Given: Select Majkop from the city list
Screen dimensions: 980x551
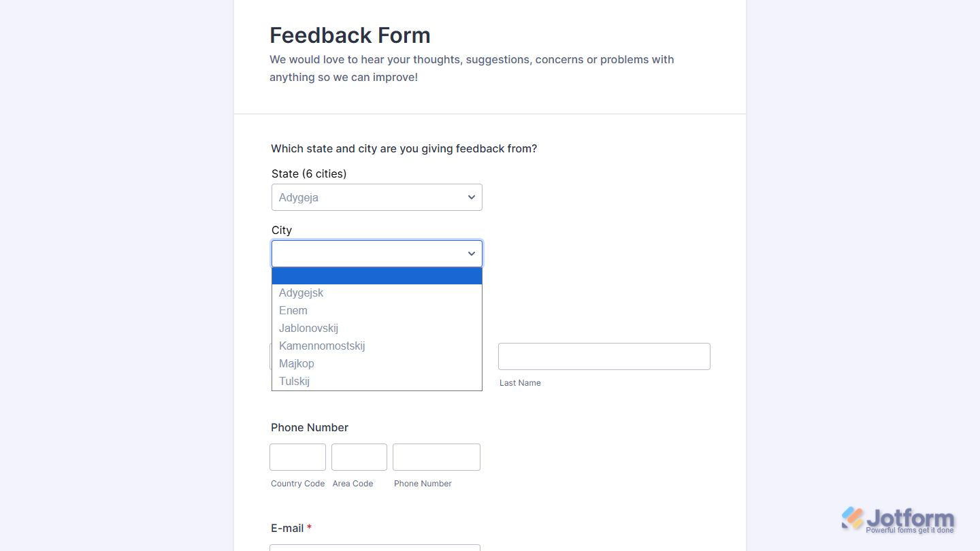Looking at the screenshot, I should [297, 363].
